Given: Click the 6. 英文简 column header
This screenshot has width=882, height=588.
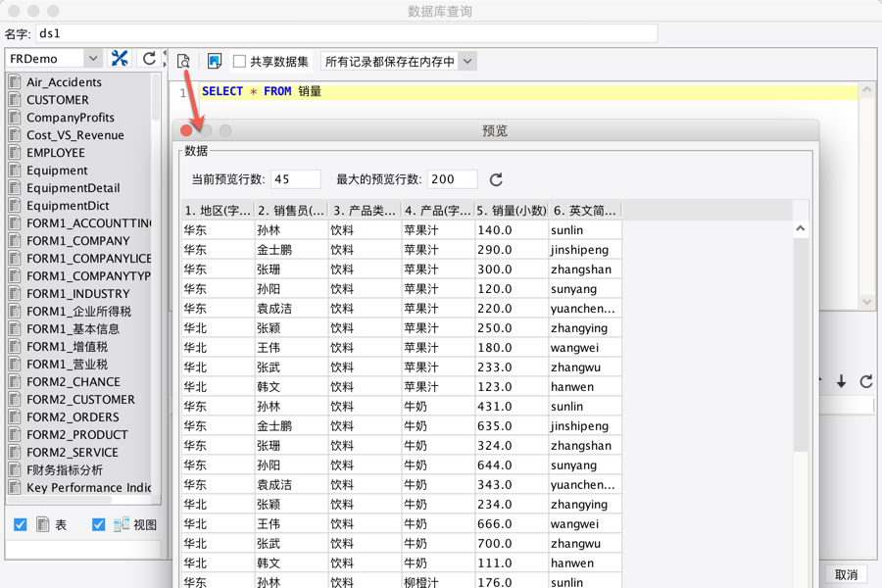Looking at the screenshot, I should coord(585,211).
